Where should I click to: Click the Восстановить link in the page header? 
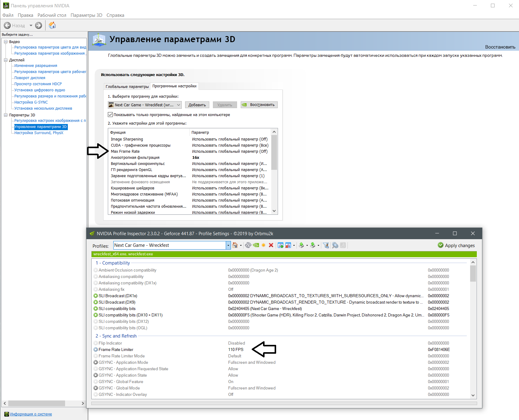500,47
